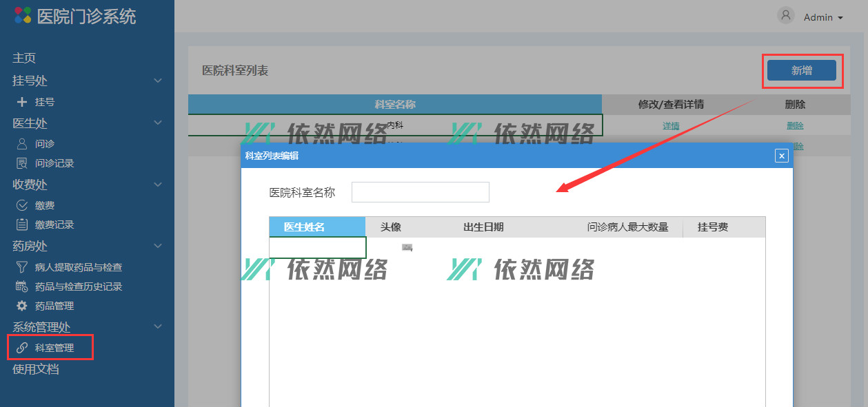Click the gear icon beside 药品管理
The image size is (868, 407).
coord(22,306)
